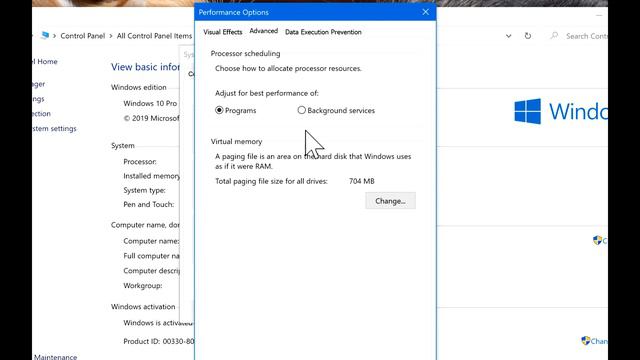Click the Product ID text
Screen dimensions: 640x360
[x=159, y=341]
